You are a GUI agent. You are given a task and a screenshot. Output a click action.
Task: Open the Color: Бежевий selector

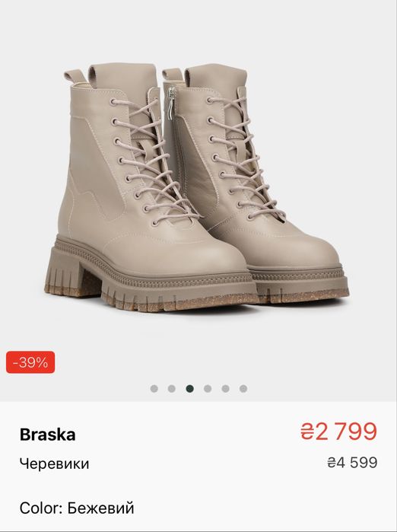tap(77, 508)
